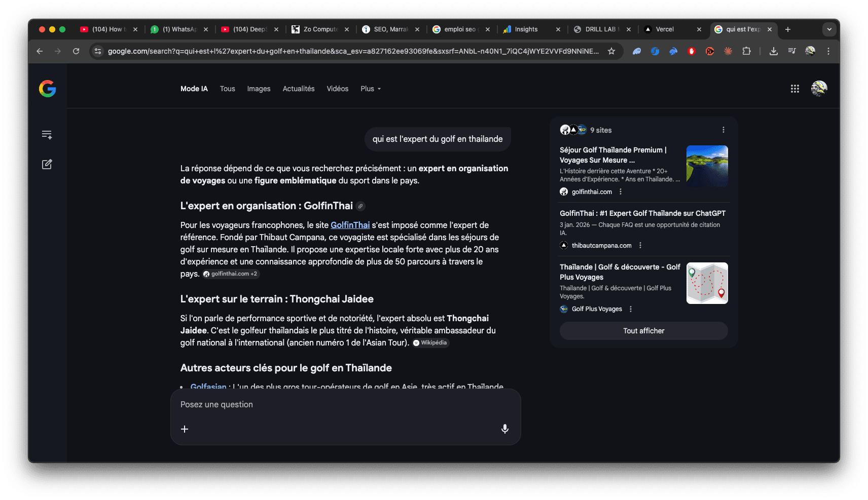Open the AI mode history sidebar icon
The height and width of the screenshot is (500, 868).
tap(47, 135)
